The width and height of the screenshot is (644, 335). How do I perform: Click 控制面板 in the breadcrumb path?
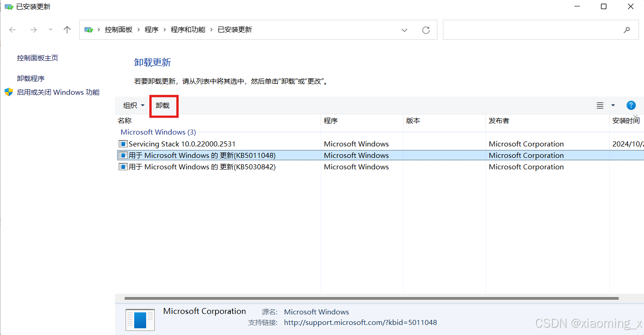click(119, 30)
